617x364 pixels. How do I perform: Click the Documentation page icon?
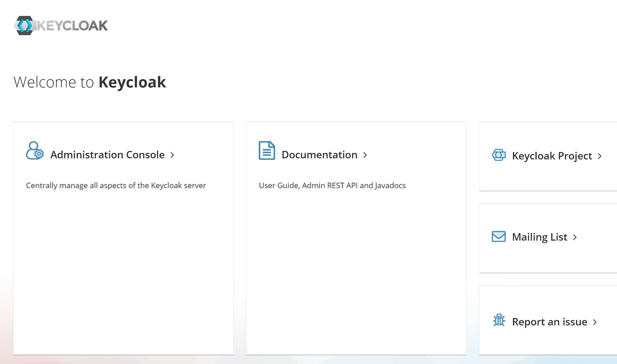pos(267,151)
